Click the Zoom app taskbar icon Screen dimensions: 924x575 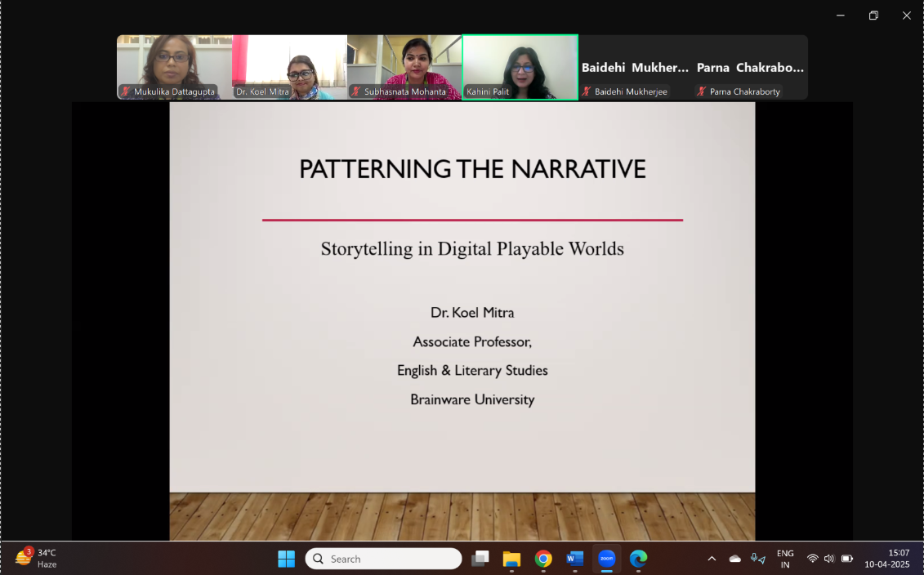coord(606,559)
